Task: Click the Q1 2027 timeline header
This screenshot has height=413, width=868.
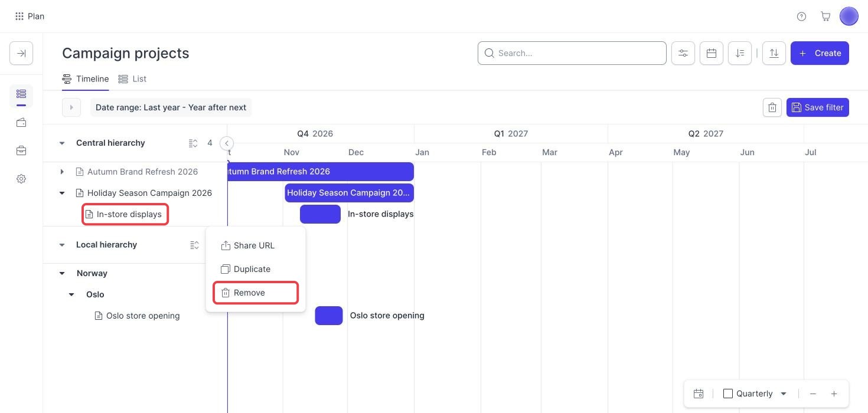Action: [511, 134]
